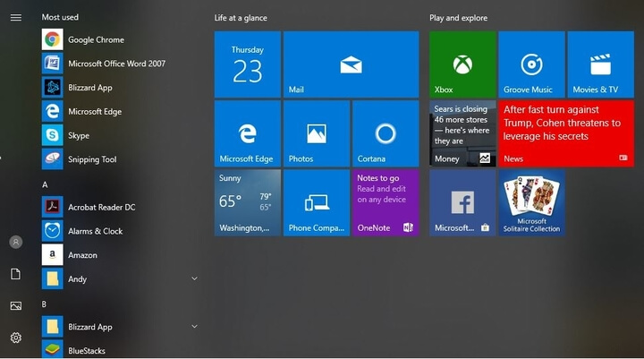Open the Snipping Tool
This screenshot has height=359, width=644.
119,158
